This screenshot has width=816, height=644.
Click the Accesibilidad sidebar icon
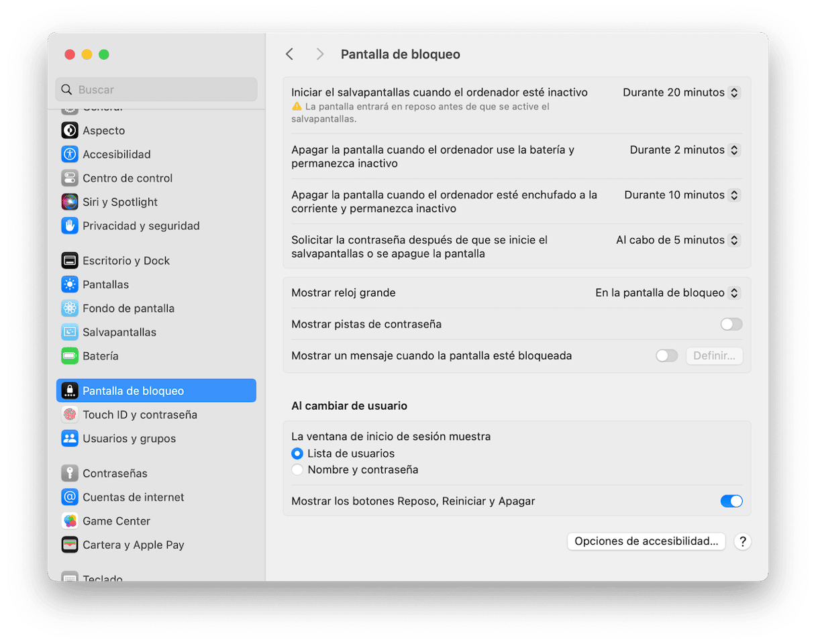point(70,154)
